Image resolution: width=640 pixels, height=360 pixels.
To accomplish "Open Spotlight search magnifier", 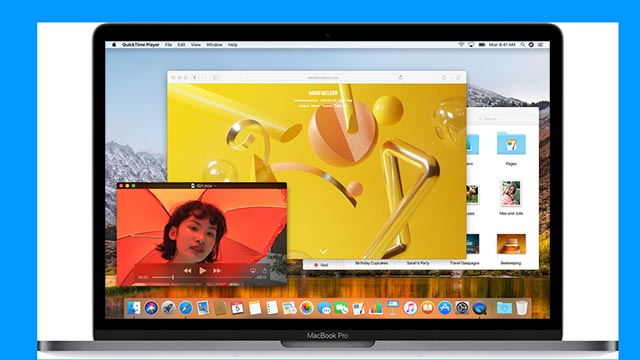I will click(x=523, y=45).
